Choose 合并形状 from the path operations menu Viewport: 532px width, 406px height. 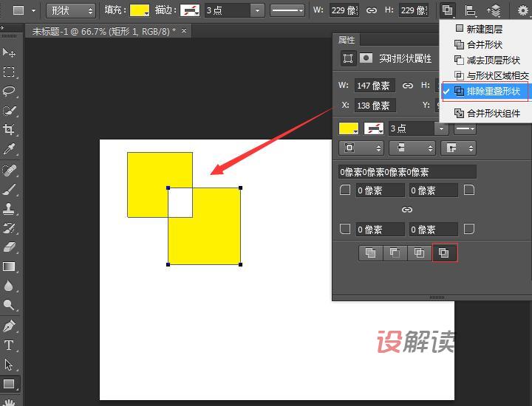484,45
